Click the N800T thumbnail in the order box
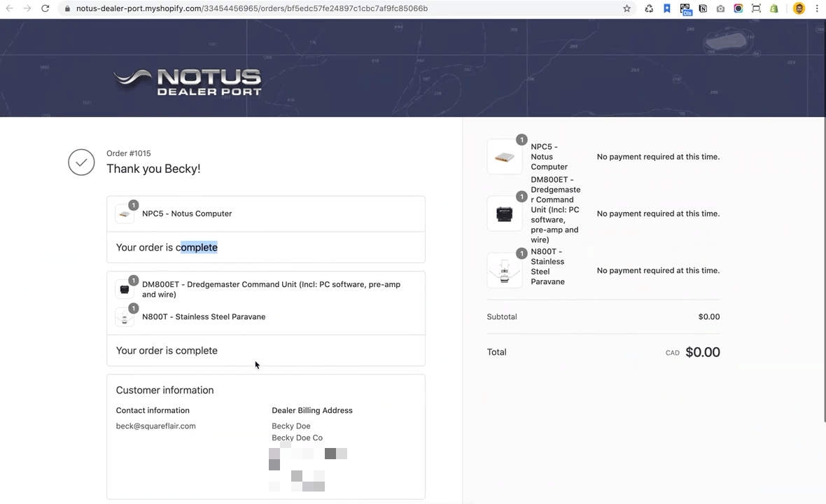The height and width of the screenshot is (504, 826). (125, 317)
